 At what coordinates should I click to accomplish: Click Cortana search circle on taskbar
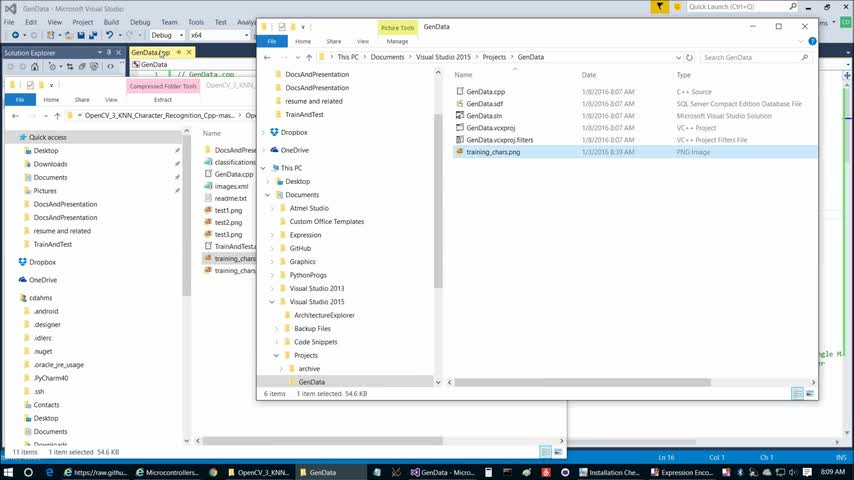28,472
